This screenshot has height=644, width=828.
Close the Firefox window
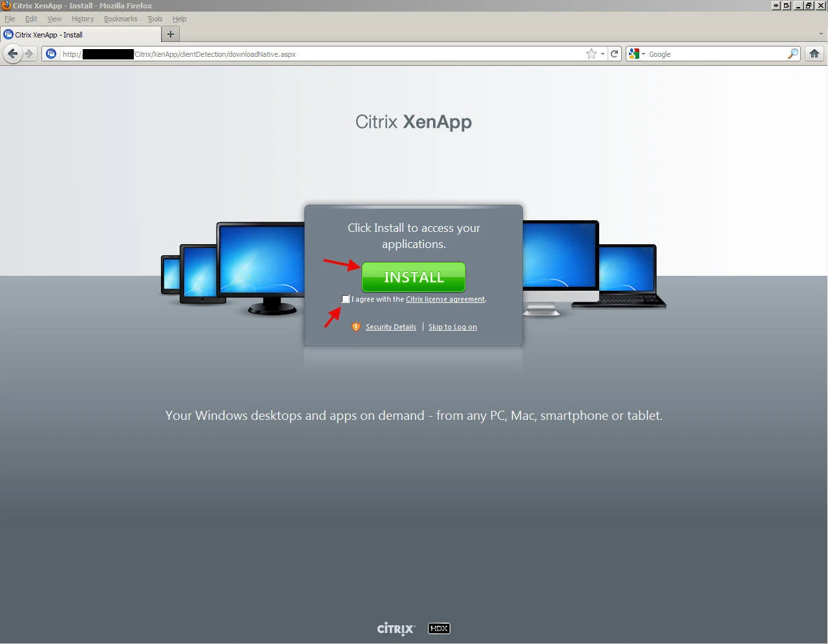(821, 5)
